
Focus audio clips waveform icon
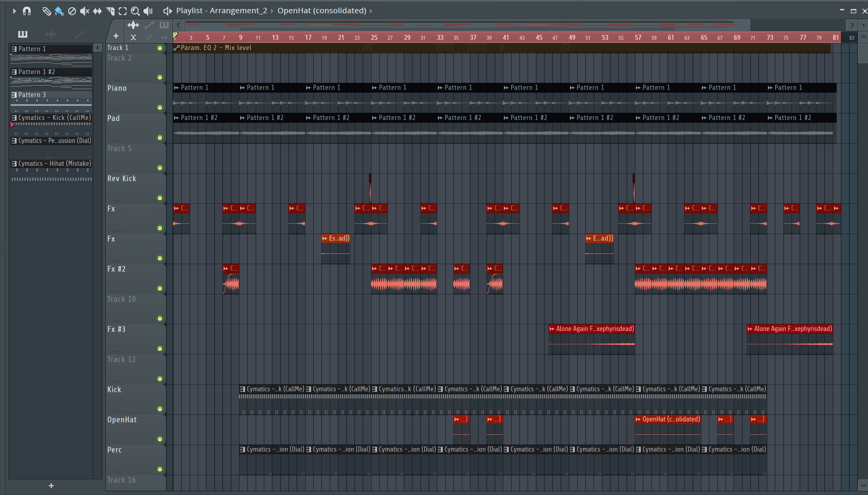[133, 25]
